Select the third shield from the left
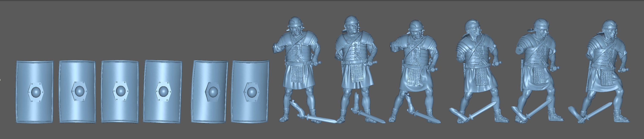 [x=120, y=92]
